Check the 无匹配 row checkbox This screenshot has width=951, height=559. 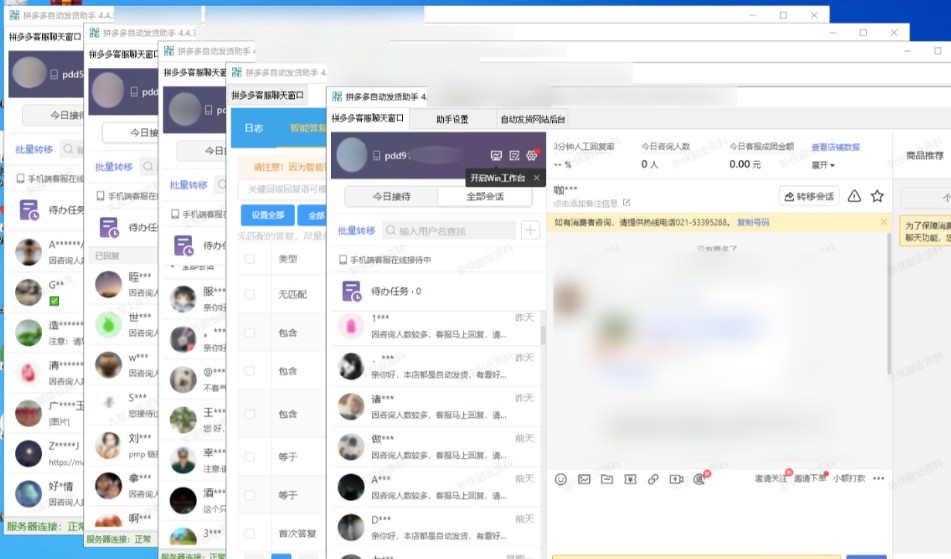pyautogui.click(x=250, y=295)
